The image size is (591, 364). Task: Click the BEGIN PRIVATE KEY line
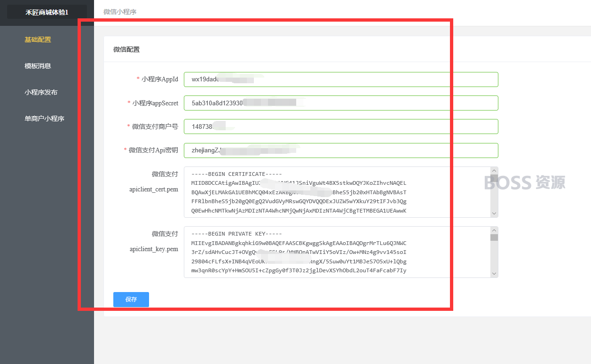236,234
